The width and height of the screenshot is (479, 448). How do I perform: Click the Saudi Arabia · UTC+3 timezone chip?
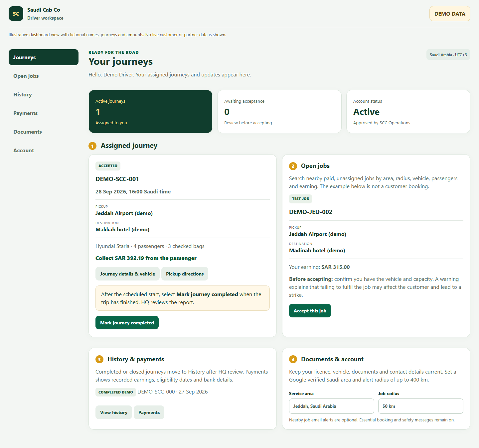tap(448, 55)
